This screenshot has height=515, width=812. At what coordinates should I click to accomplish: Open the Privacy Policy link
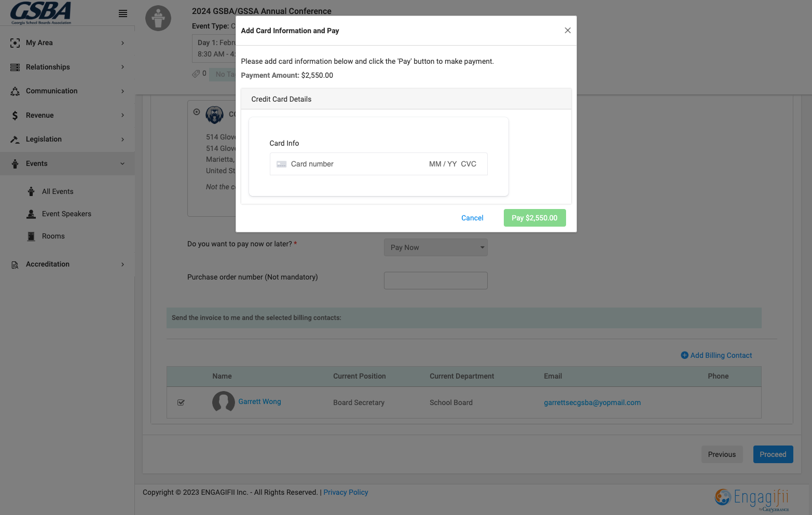(346, 492)
